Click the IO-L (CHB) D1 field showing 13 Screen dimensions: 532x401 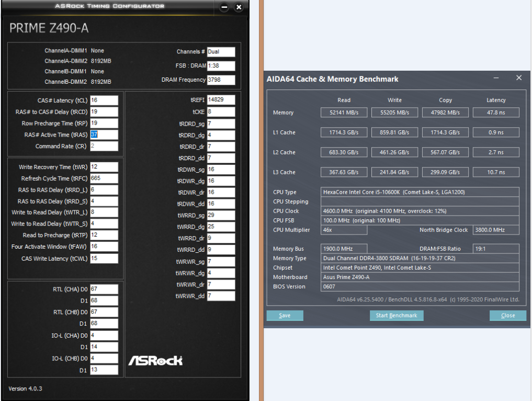coord(104,370)
